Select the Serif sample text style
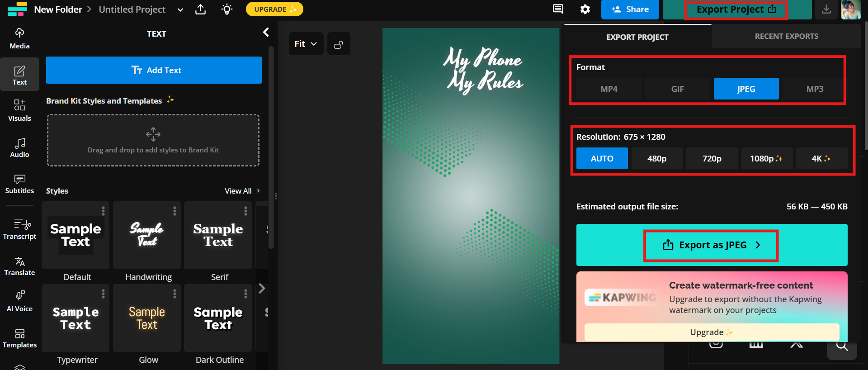Viewport: 868px width, 370px height. pos(218,235)
